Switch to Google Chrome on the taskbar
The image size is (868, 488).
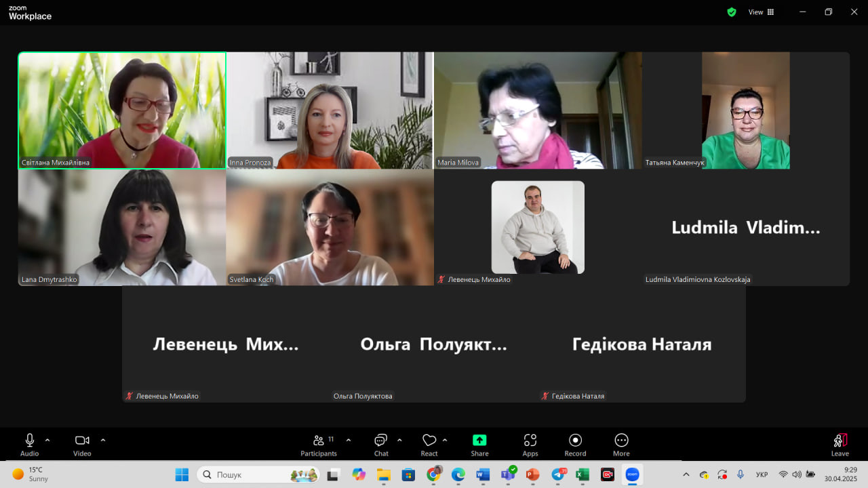click(433, 474)
